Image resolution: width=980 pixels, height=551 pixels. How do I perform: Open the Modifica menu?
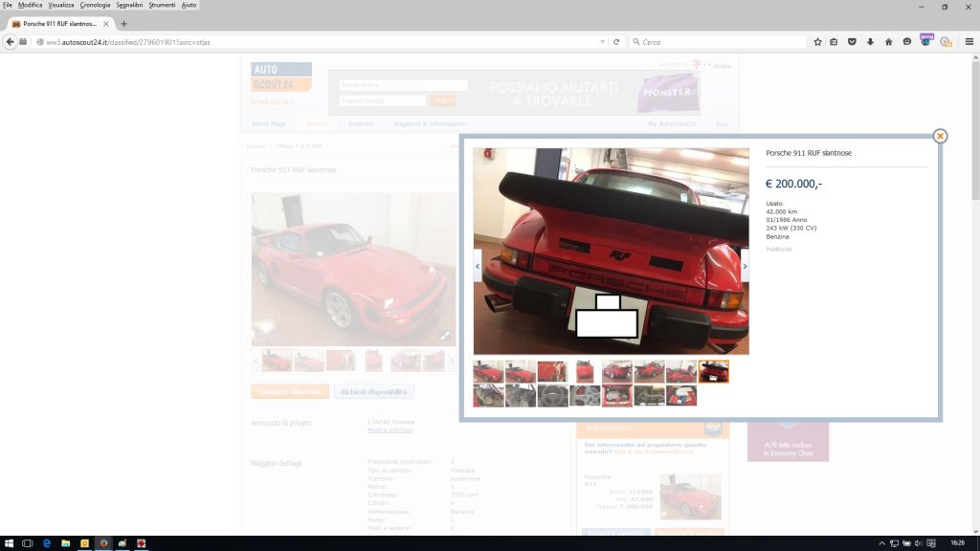point(30,5)
